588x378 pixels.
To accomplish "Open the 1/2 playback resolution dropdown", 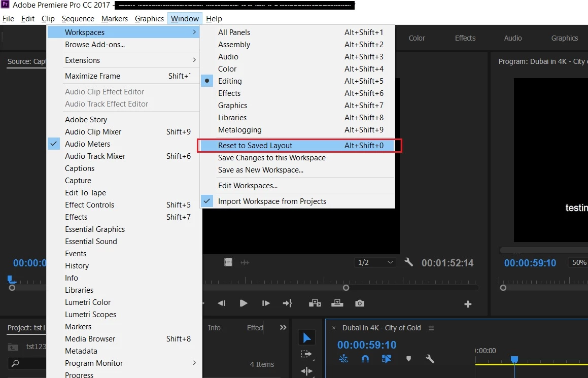I will click(375, 262).
